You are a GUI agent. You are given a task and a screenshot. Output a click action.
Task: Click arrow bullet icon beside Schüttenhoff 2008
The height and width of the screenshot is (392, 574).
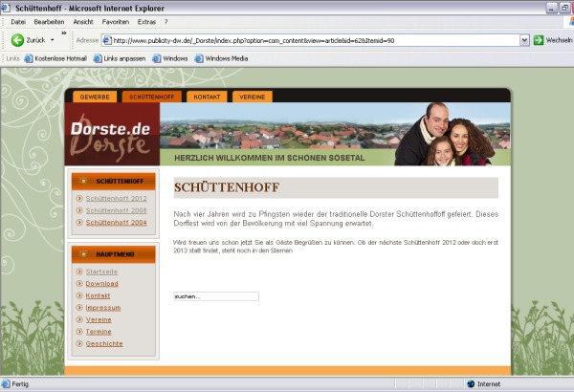(79, 210)
